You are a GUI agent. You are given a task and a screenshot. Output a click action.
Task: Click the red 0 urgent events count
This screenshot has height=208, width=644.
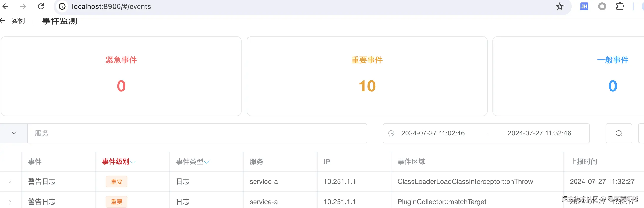pos(121,86)
